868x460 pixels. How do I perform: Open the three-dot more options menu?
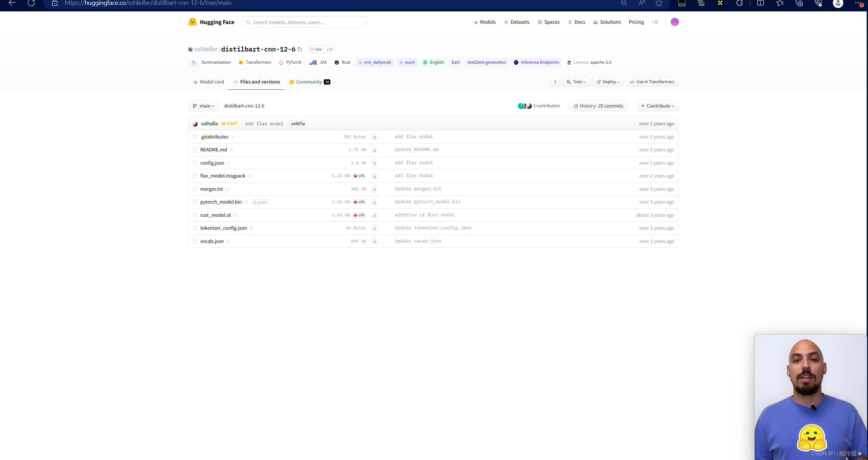coord(555,82)
